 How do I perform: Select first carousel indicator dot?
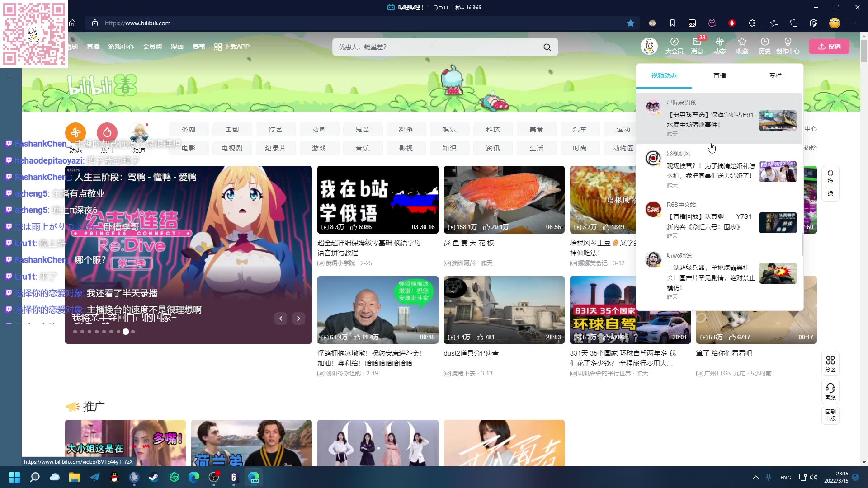[75, 332]
